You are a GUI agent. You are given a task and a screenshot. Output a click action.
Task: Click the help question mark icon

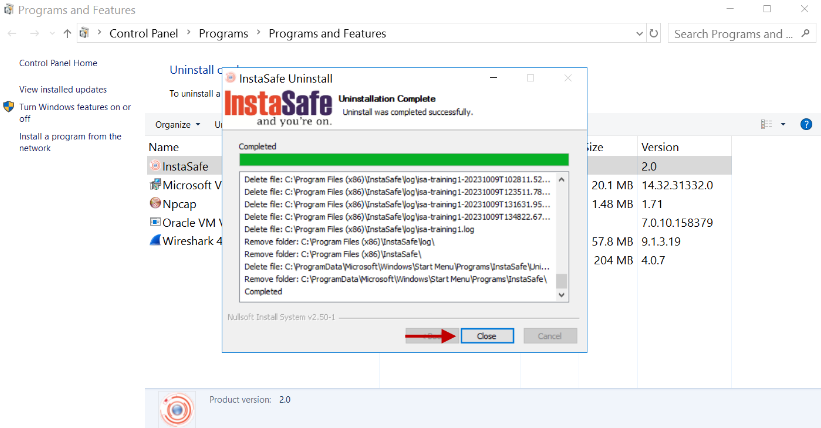point(806,124)
